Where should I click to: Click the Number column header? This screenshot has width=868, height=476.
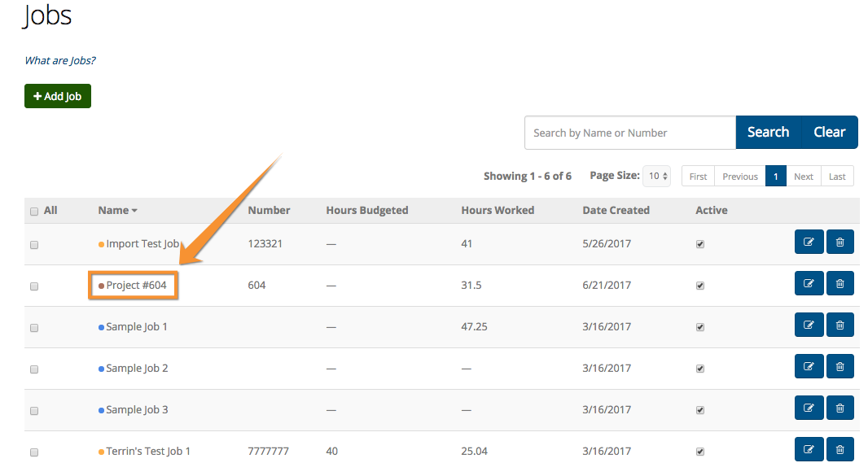pyautogui.click(x=269, y=210)
